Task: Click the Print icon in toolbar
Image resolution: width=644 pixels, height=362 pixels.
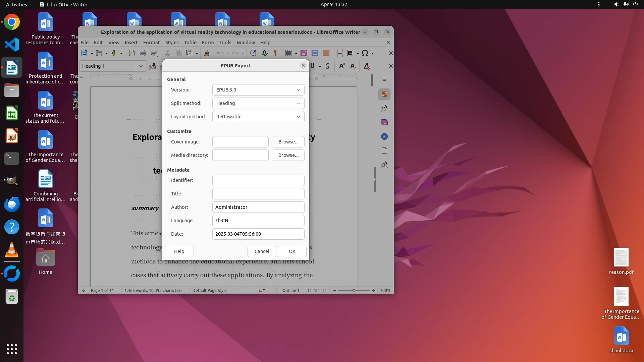Action: 143,53
